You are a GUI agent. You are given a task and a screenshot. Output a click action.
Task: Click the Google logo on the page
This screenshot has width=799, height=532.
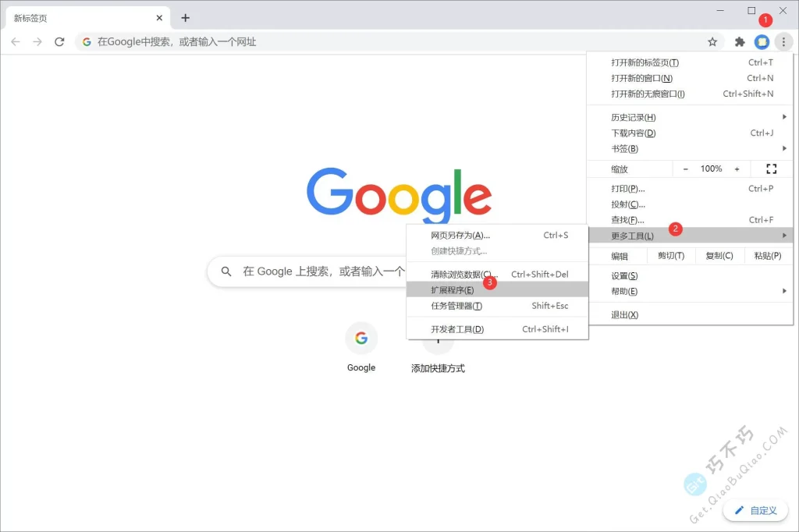point(399,195)
